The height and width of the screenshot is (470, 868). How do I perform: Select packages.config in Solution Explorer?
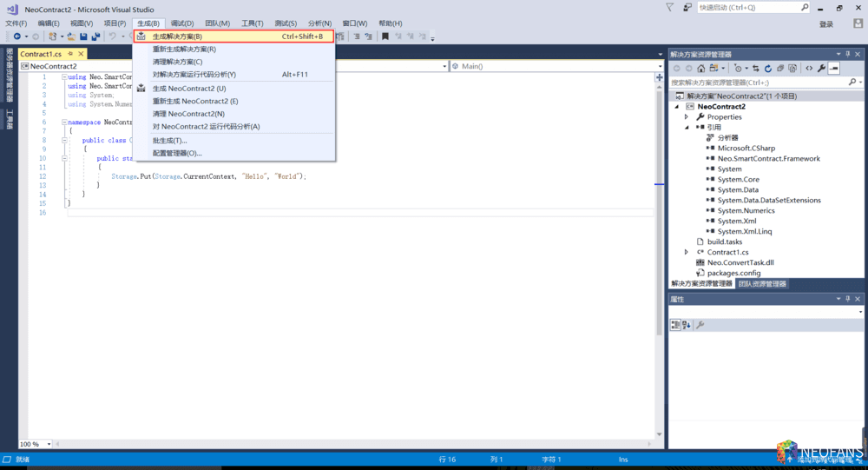tap(733, 274)
